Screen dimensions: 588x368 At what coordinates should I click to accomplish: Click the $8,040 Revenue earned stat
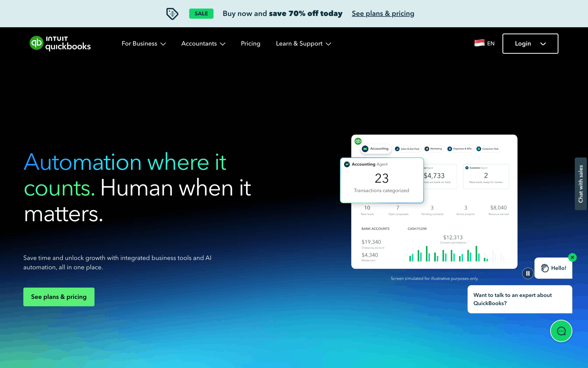(x=498, y=210)
